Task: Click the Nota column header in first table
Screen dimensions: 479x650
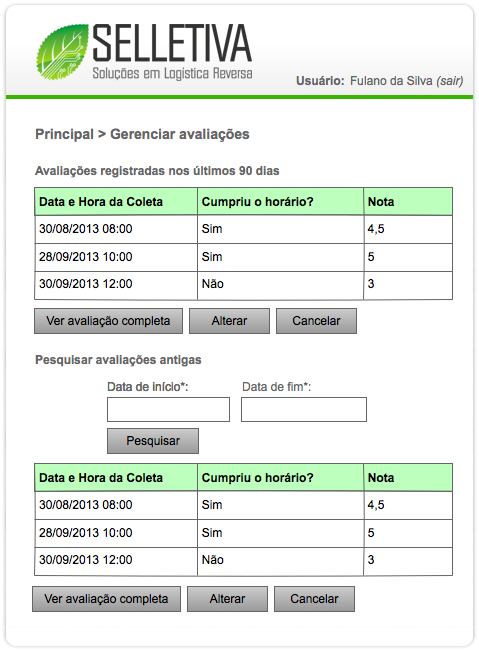Action: (x=408, y=201)
